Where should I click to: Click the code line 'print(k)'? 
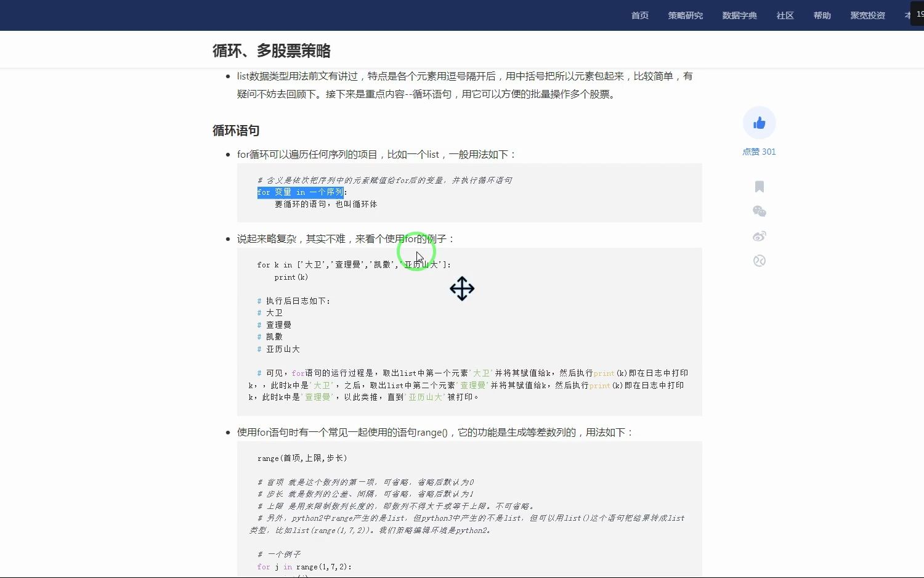291,277
